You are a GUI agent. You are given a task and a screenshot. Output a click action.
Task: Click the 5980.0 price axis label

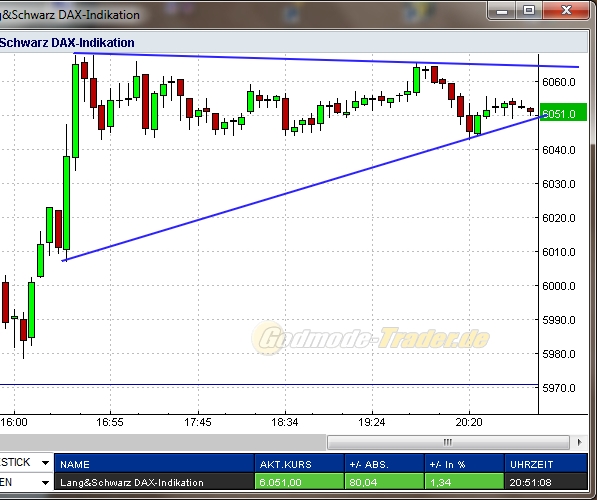click(x=559, y=354)
